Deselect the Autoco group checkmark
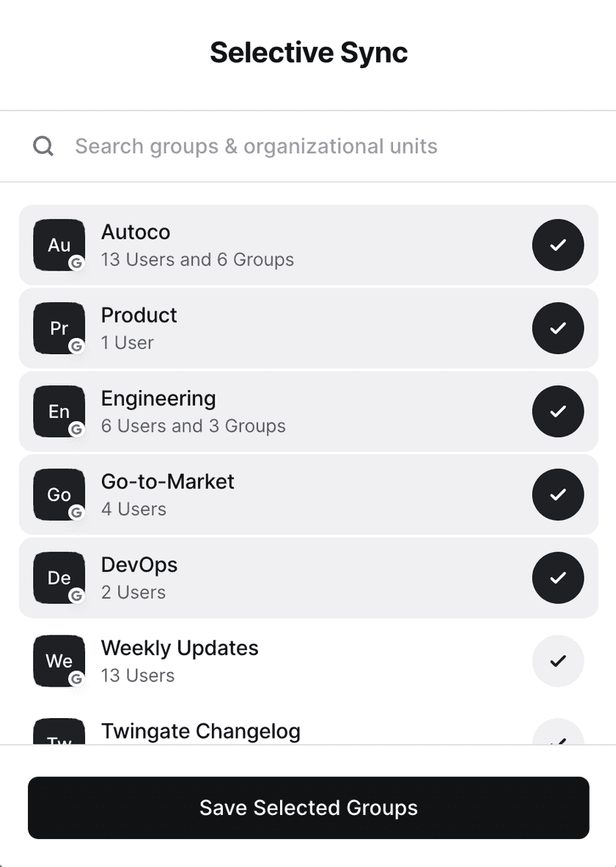 pyautogui.click(x=558, y=245)
